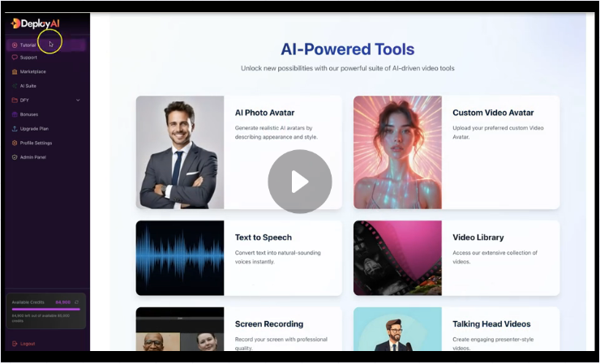600x364 pixels.
Task: Refresh the available credits icon
Action: [76, 302]
